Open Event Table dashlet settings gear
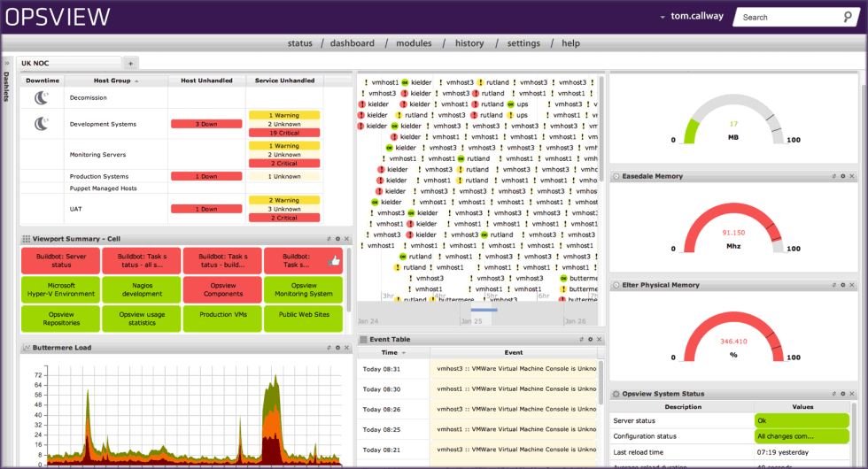 tap(590, 340)
